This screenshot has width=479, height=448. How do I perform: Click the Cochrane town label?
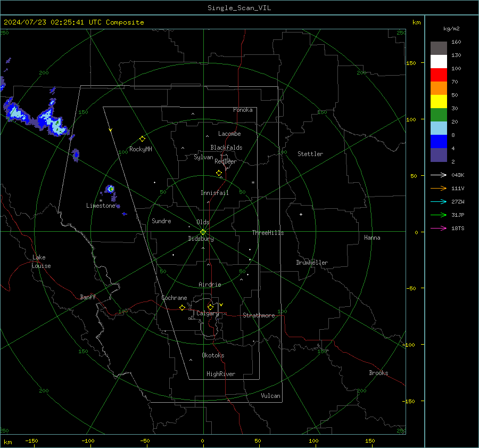(174, 298)
